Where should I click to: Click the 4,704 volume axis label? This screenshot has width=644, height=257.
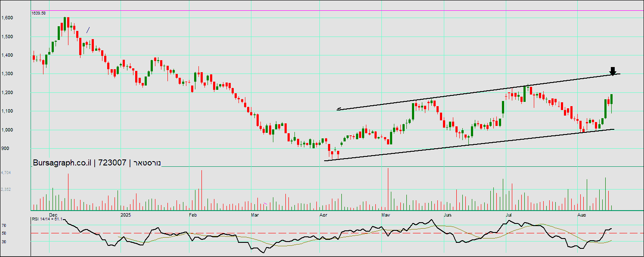pos(6,172)
